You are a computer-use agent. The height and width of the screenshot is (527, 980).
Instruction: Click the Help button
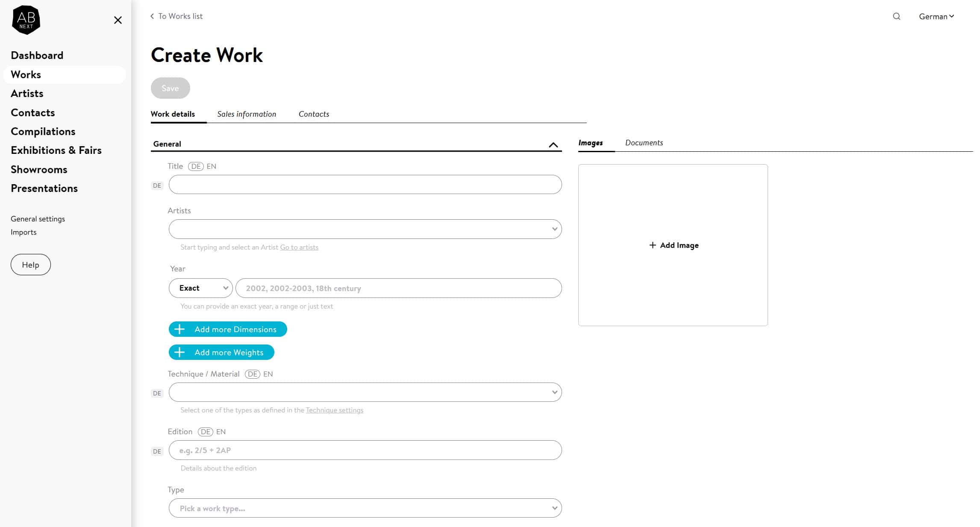click(31, 265)
